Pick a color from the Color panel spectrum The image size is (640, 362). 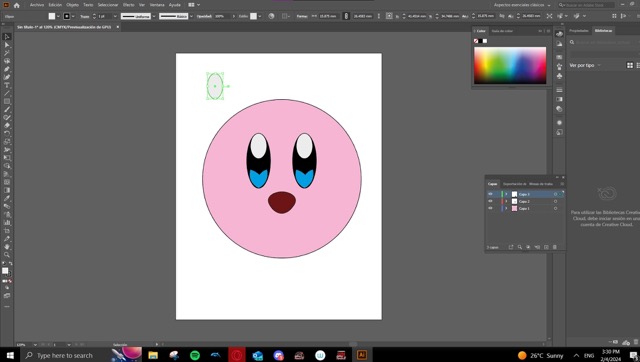(x=510, y=65)
